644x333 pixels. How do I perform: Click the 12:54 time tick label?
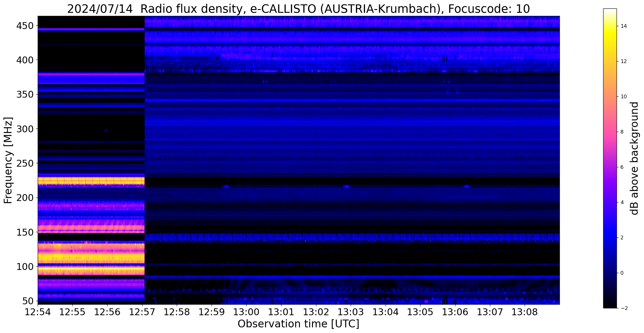(38, 311)
